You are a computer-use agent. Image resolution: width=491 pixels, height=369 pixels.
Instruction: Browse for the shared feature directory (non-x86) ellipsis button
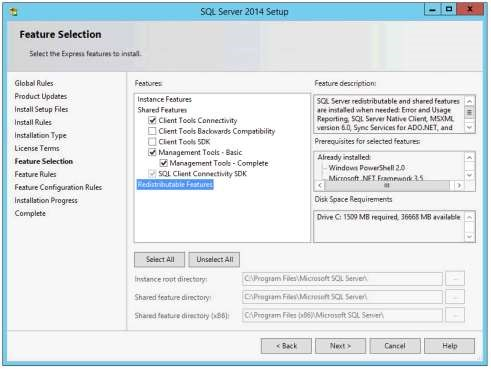point(455,297)
